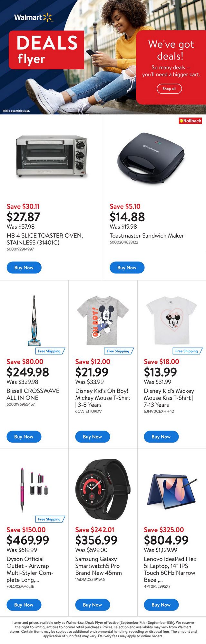
Task: Click Free Shipping tag on Mickey Kiss T-Shirt
Action: (x=187, y=351)
